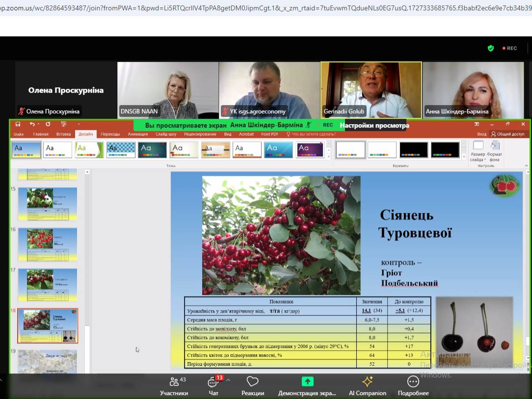
Task: Open Customize Quick Access Toolbar dropdown
Action: pyautogui.click(x=79, y=124)
